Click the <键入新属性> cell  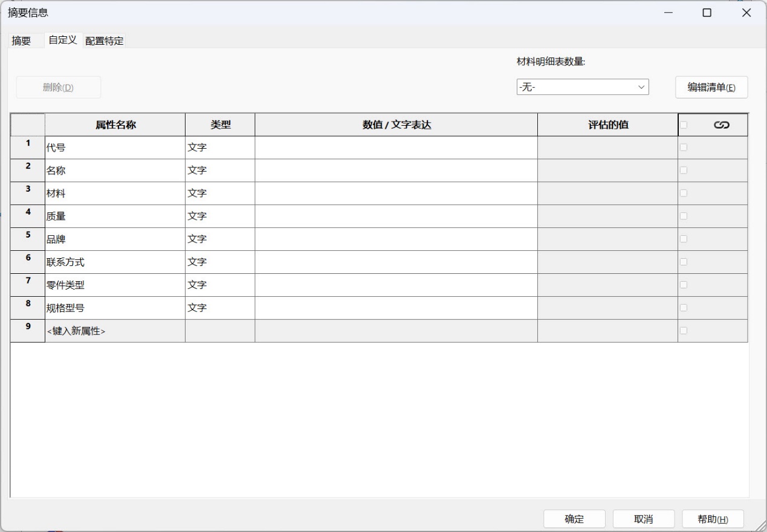pyautogui.click(x=115, y=331)
